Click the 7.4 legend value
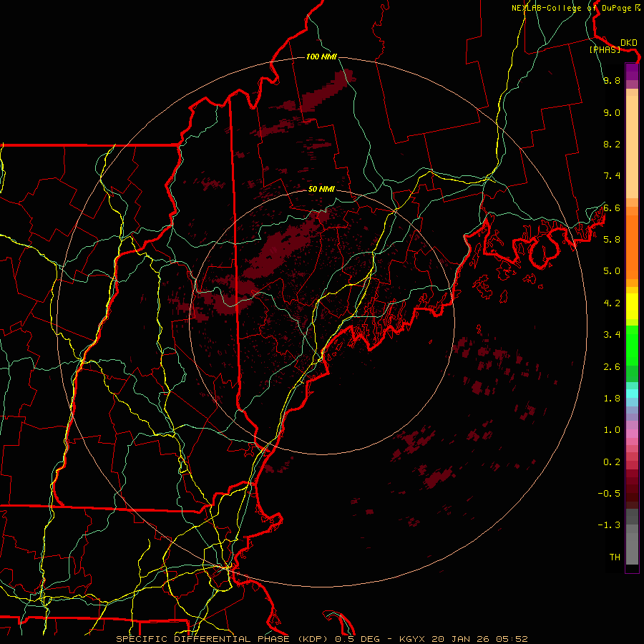644x644 pixels. 612,176
